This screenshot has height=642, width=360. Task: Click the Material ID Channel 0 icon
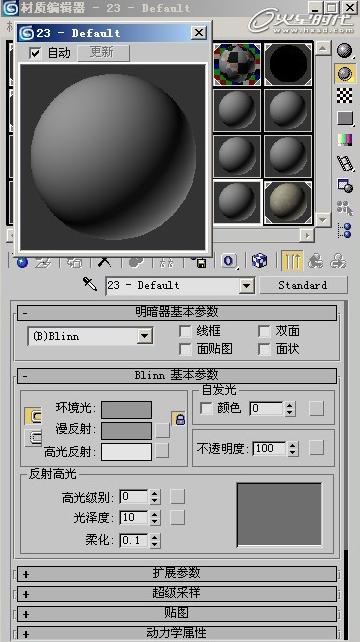click(229, 261)
